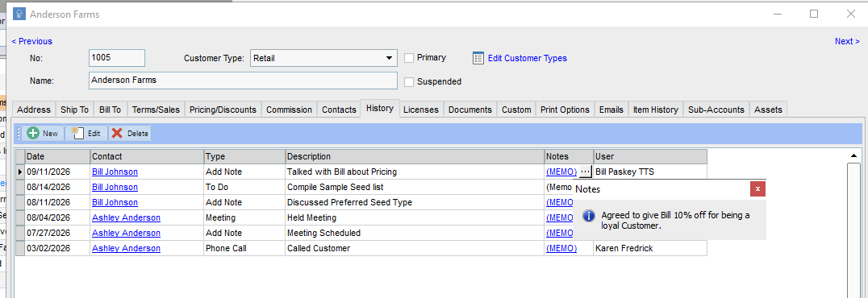
Task: Open the Emails tab
Action: (x=611, y=110)
